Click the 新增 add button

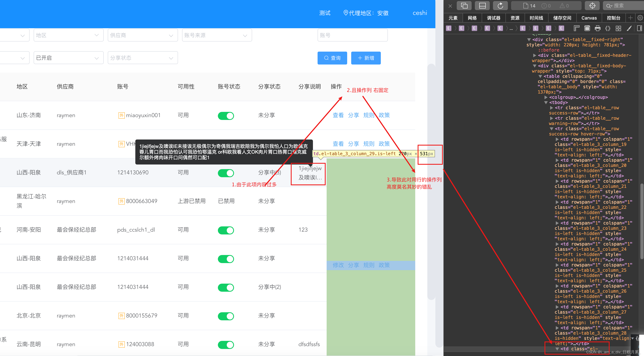[365, 58]
